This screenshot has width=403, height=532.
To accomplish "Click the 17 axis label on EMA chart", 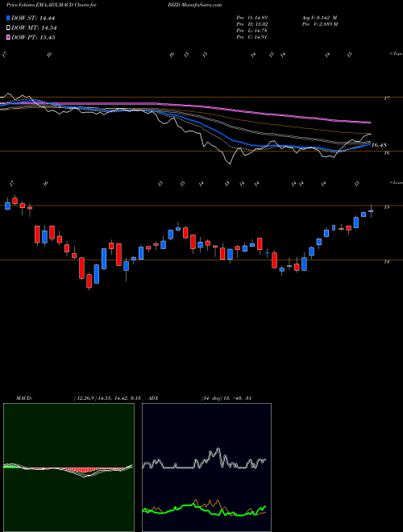I will (x=387, y=98).
